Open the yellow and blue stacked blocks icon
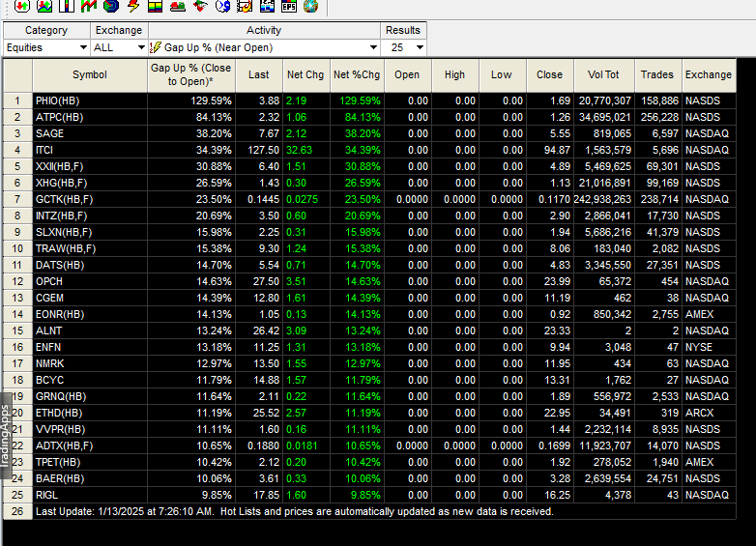This screenshot has height=546, width=756. point(156,6)
